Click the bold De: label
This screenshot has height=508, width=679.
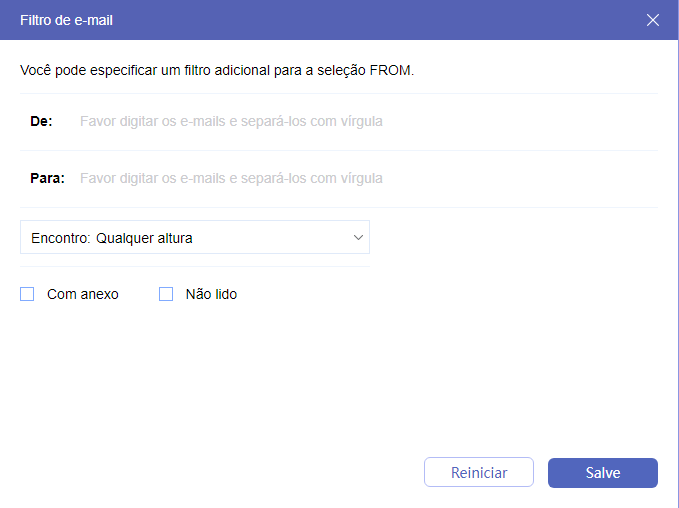pyautogui.click(x=41, y=121)
